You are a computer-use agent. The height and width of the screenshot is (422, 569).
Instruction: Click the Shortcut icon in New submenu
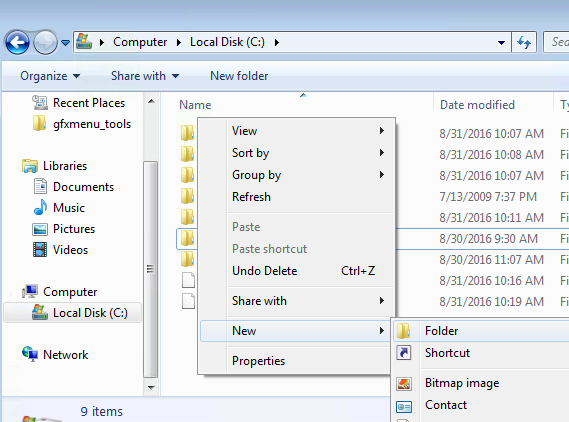[x=404, y=353]
